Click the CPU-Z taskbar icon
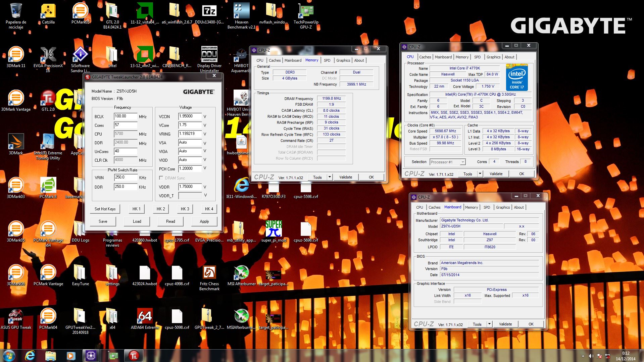This screenshot has width=644, height=362. coord(91,355)
